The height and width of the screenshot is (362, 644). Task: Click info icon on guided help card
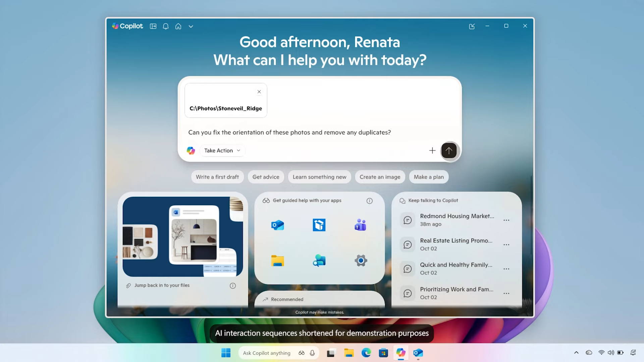pos(369,201)
